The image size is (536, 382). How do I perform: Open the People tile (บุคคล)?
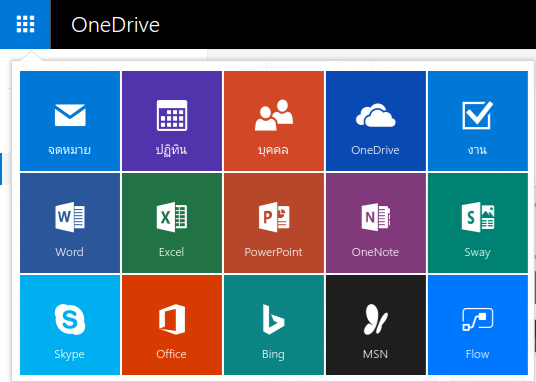[274, 121]
